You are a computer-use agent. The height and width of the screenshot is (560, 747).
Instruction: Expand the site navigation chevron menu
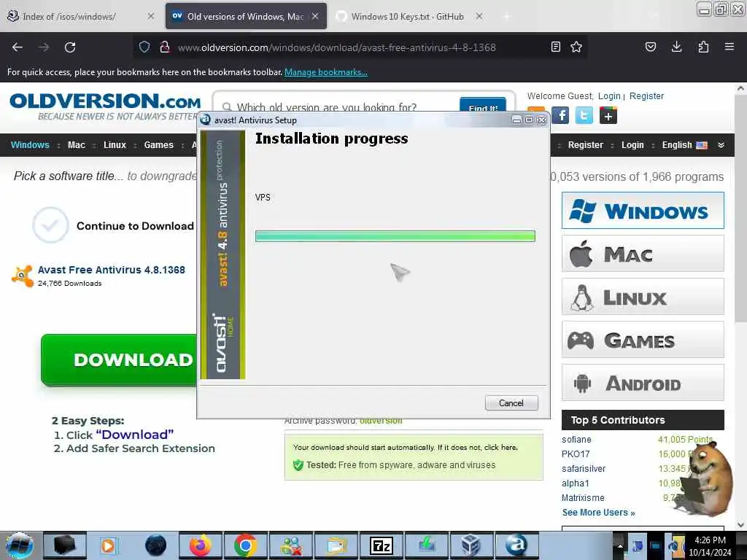tap(721, 145)
